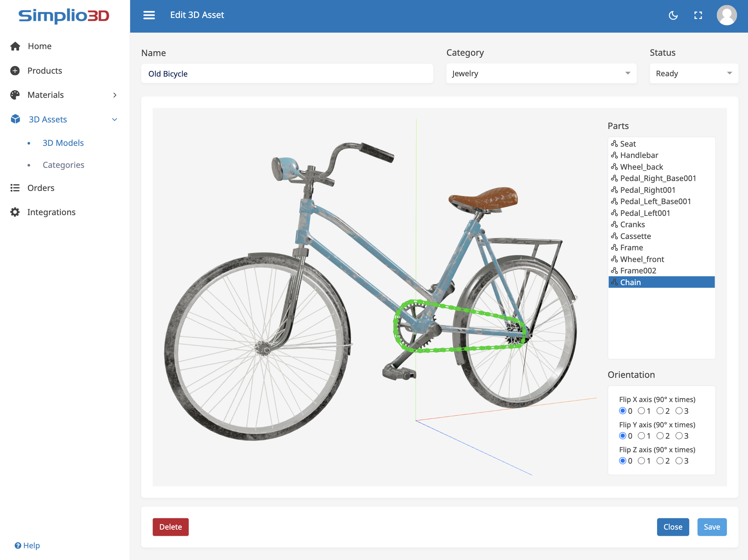Set Flip X axis to 1

point(641,411)
